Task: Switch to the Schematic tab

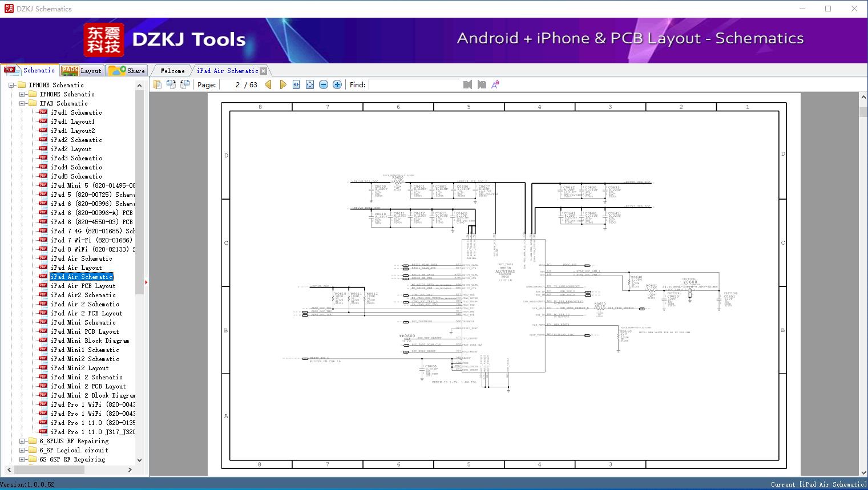Action: 30,70
